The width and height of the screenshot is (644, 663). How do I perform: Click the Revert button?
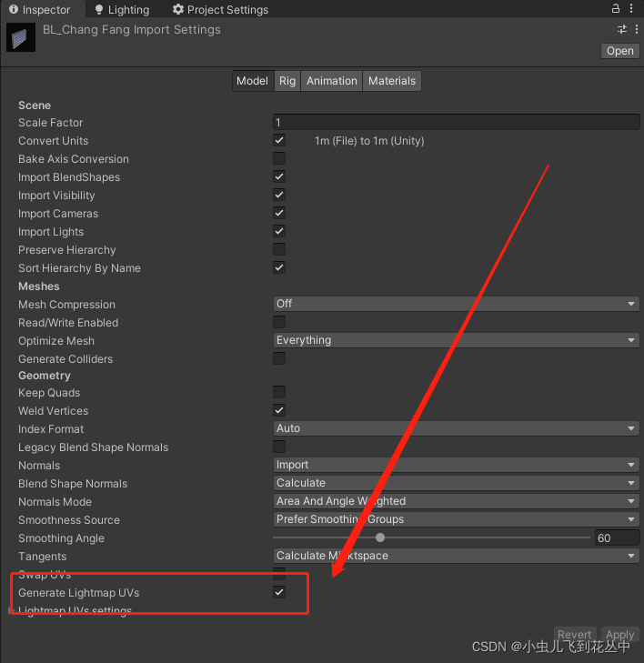click(575, 635)
